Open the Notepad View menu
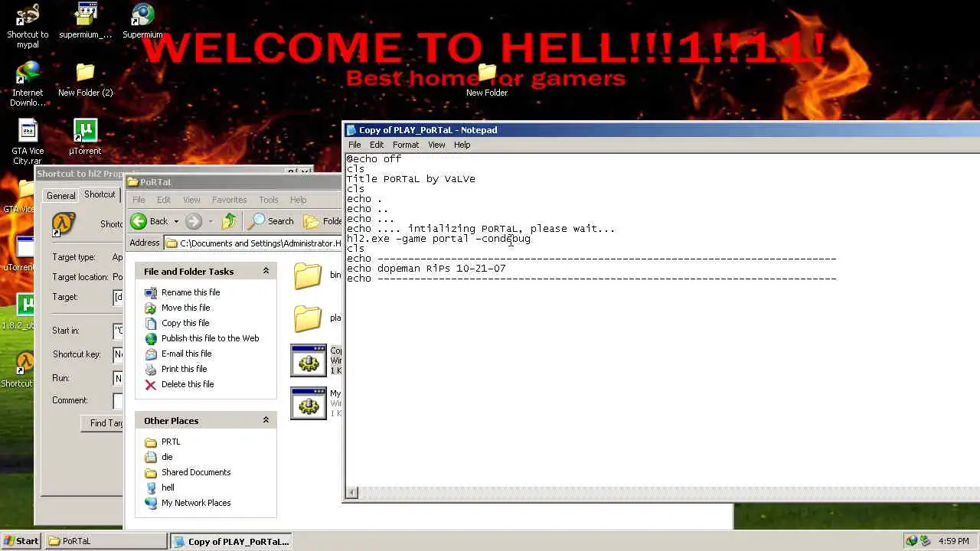The height and width of the screenshot is (551, 980). tap(436, 145)
